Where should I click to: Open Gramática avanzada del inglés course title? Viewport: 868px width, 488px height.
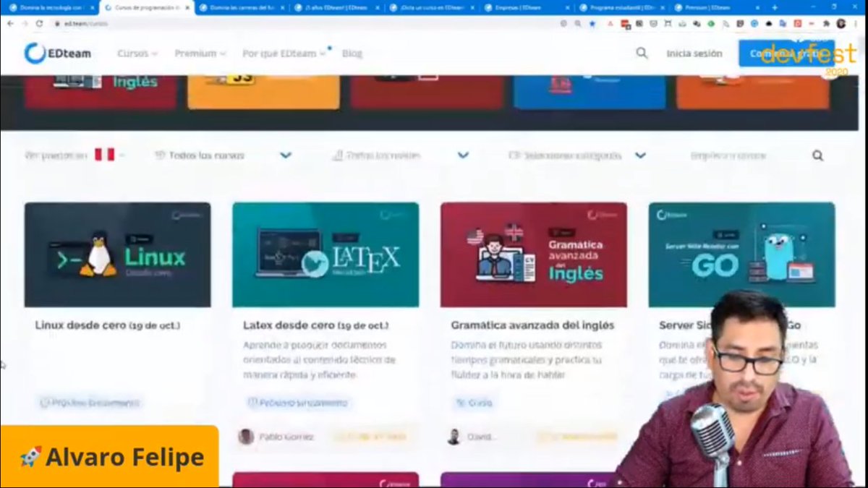coord(532,325)
